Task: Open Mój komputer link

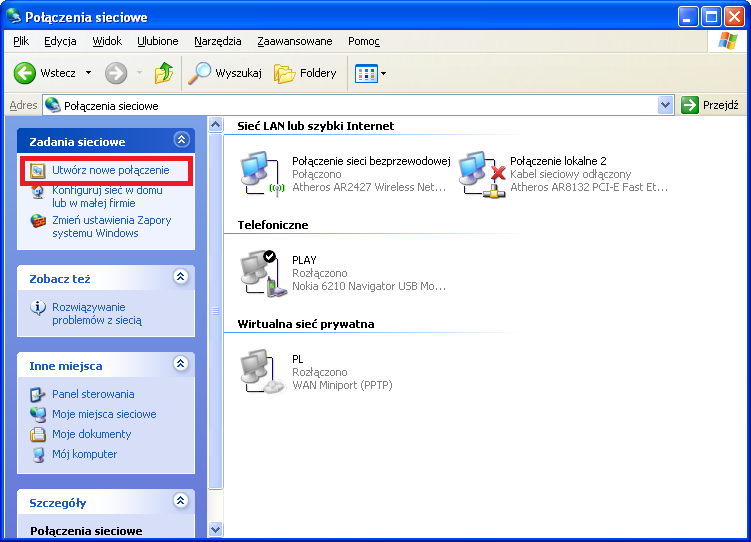Action: tap(84, 454)
